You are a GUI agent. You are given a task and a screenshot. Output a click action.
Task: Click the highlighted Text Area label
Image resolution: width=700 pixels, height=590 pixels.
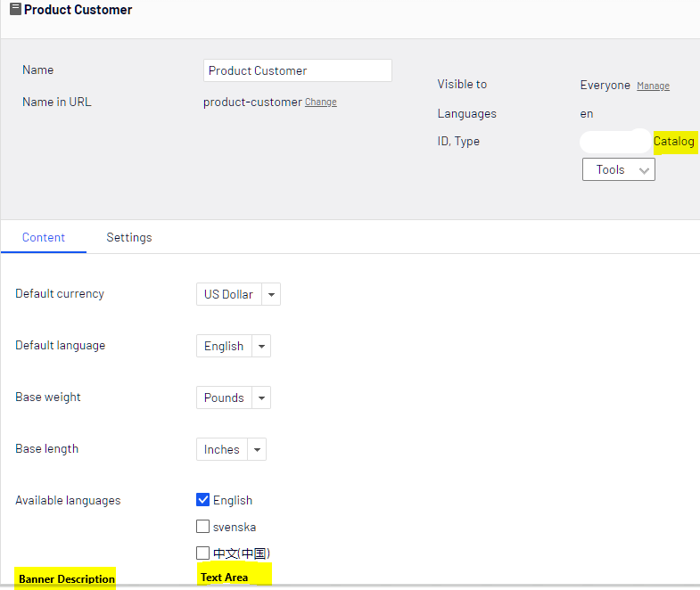pyautogui.click(x=225, y=578)
